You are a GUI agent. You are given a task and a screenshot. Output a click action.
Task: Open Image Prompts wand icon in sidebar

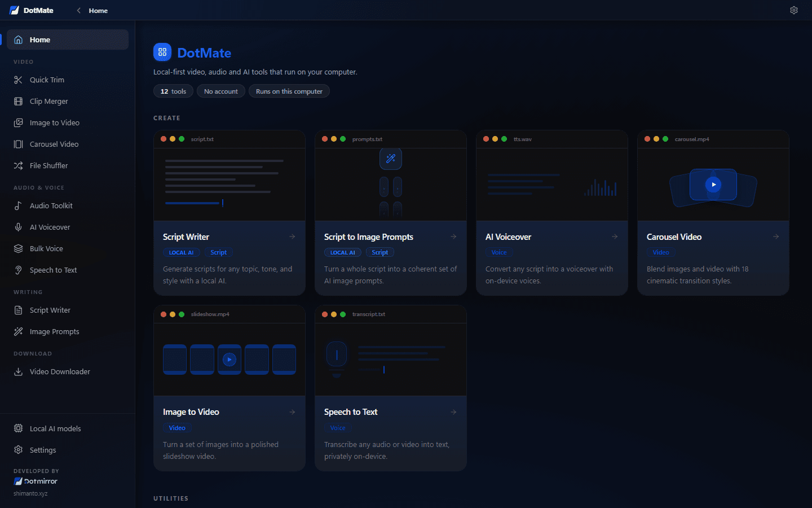tap(18, 331)
